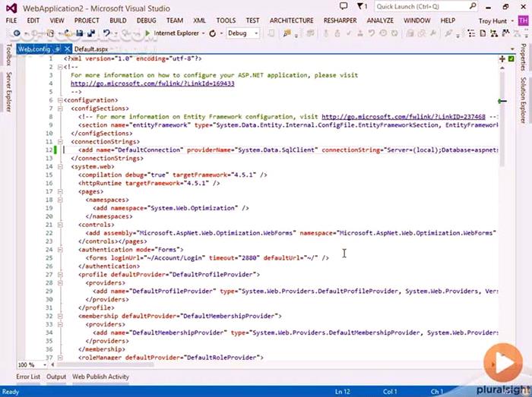Screen dimensions: 532x397
Task: Click the browser refresh icon
Action: tap(212, 33)
